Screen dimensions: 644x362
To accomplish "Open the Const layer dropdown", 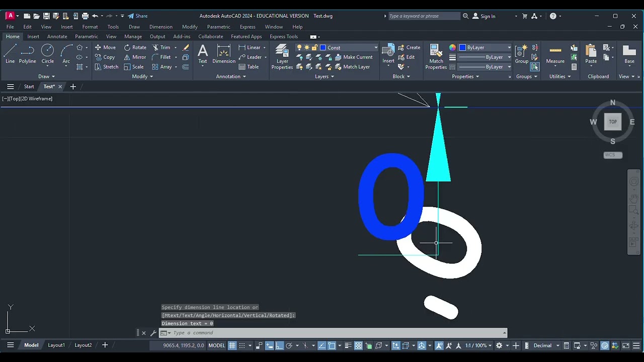I will tap(376, 48).
